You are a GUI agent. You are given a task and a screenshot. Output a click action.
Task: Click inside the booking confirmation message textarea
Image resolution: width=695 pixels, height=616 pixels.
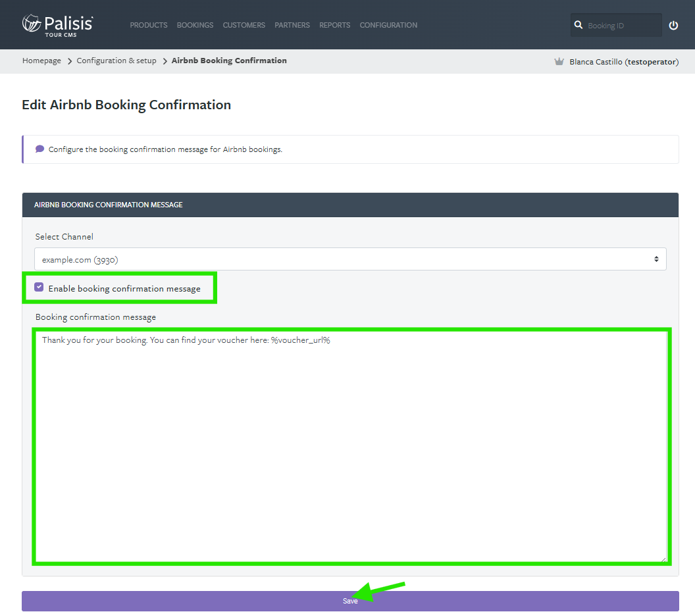351,447
